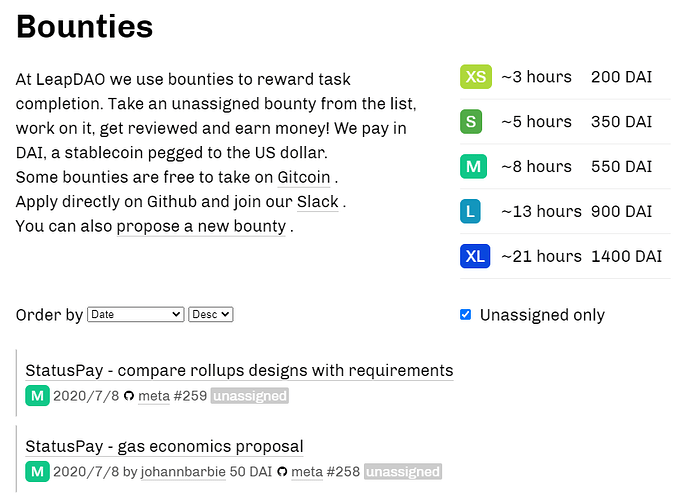The width and height of the screenshot is (686, 500).
Task: Click GitHub icon next to meta #258
Action: (x=282, y=472)
